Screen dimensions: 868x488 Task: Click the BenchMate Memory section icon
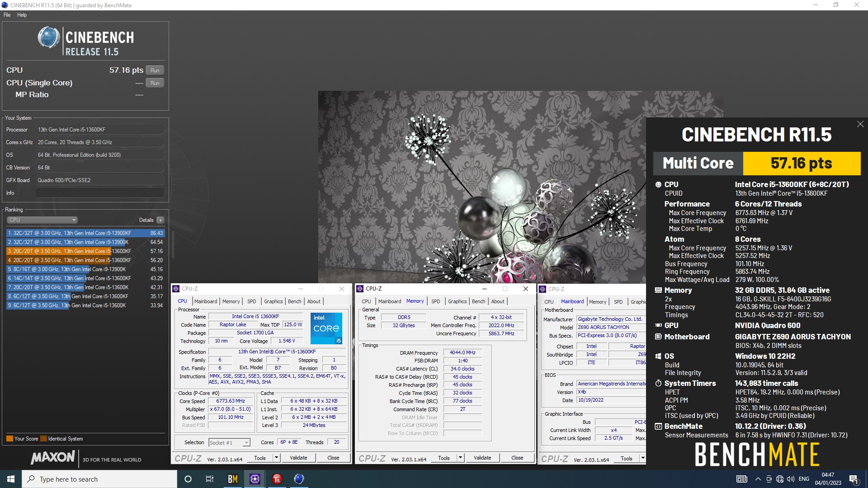(x=658, y=290)
